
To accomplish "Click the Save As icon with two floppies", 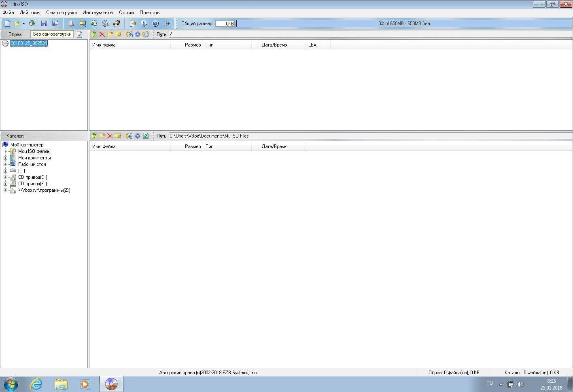I will 55,23.
